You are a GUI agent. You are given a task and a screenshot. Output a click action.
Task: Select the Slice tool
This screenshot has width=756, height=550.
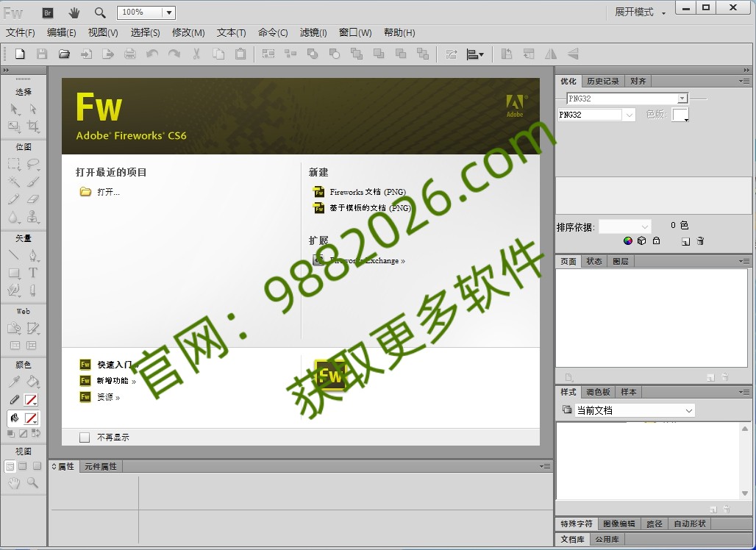click(x=33, y=328)
